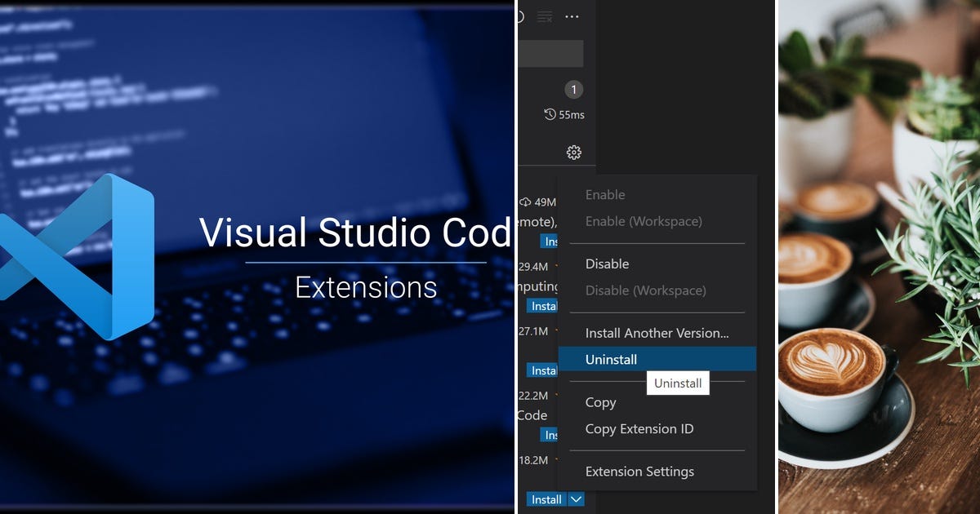Click the 49M download count

tap(546, 202)
